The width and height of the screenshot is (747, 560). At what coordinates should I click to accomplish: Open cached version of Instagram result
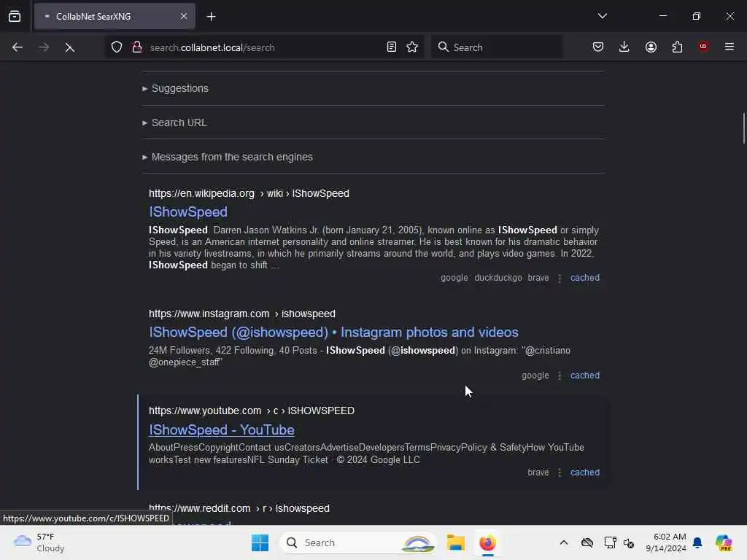point(585,376)
